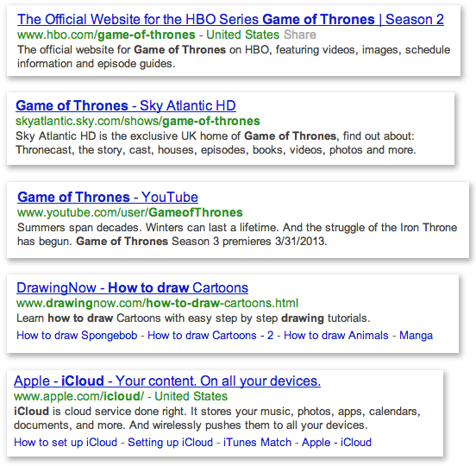Click the www.apple.com/icloud/ green URL

click(x=79, y=396)
